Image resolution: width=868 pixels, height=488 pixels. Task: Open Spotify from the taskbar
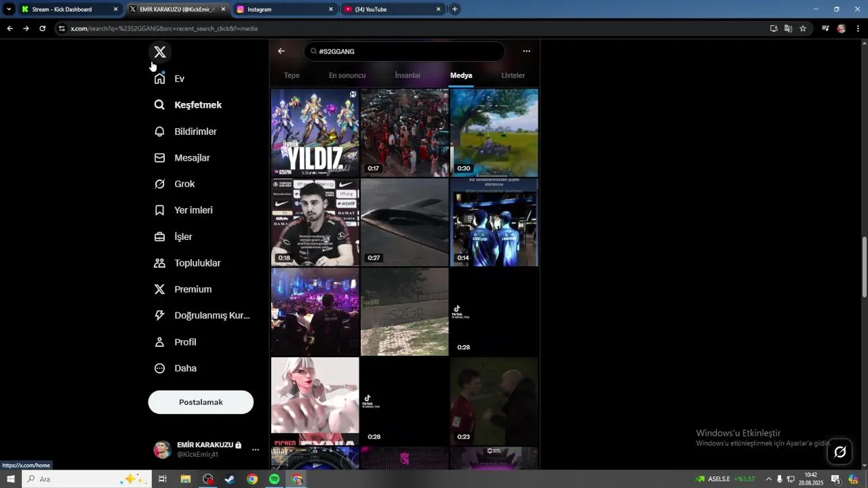(x=274, y=479)
